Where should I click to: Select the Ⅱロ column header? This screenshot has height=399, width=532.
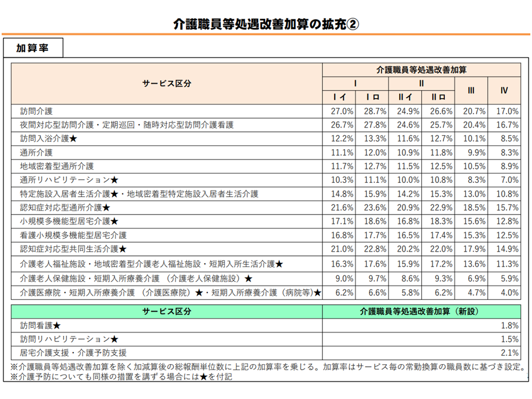click(438, 97)
